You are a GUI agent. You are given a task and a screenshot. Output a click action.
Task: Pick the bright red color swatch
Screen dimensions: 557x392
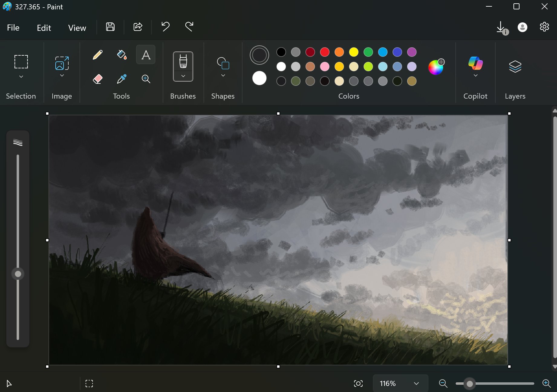coord(325,52)
